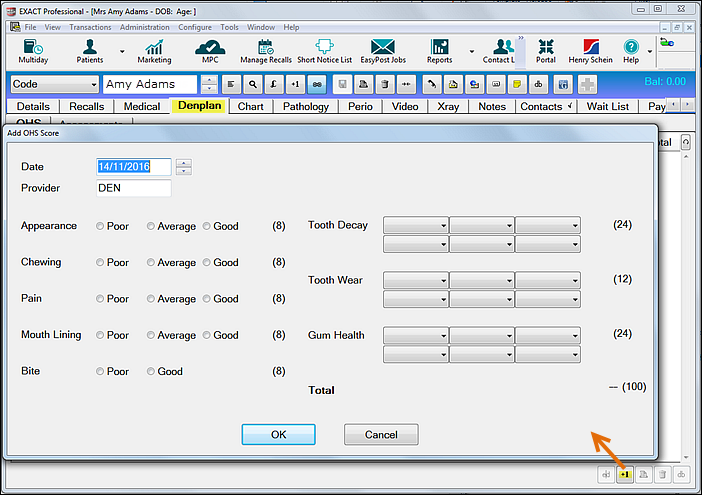Viewport: 702px width, 495px height.
Task: Set Chewing to Average
Action: coord(151,263)
